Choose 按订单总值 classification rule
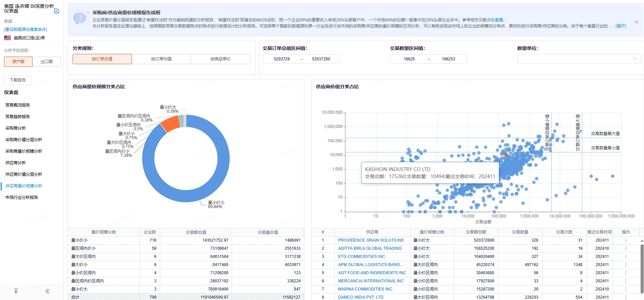 pos(102,59)
